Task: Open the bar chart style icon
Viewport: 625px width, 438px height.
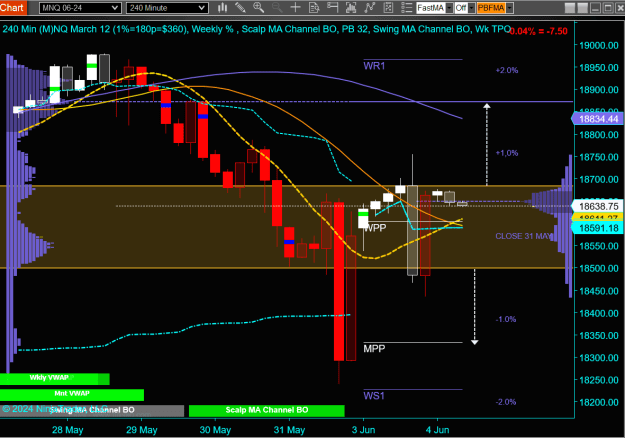Action: point(222,8)
